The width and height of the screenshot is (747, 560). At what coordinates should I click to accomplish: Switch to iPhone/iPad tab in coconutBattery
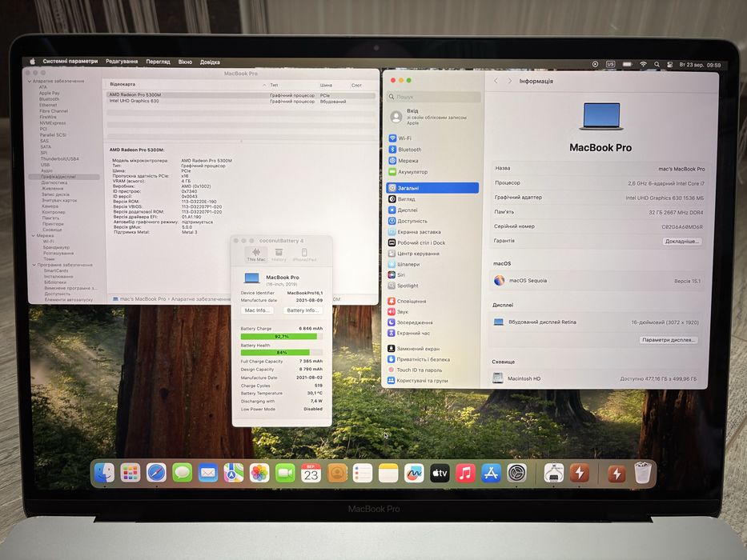[x=304, y=254]
